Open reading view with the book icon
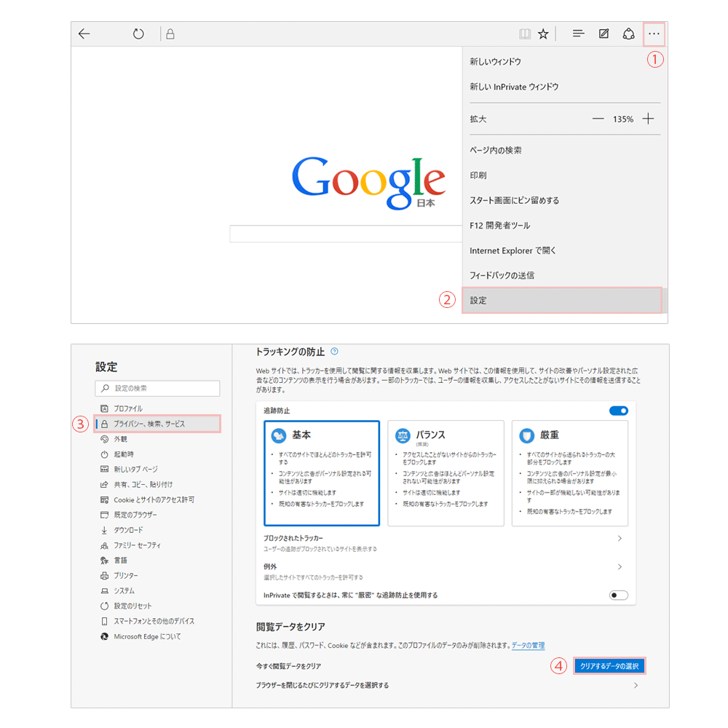728x728 pixels. tap(525, 34)
